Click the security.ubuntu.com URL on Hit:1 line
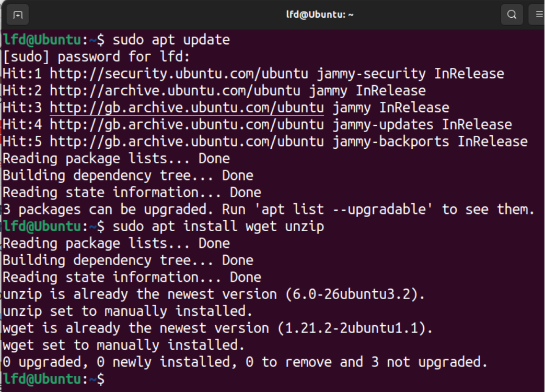 [x=179, y=74]
